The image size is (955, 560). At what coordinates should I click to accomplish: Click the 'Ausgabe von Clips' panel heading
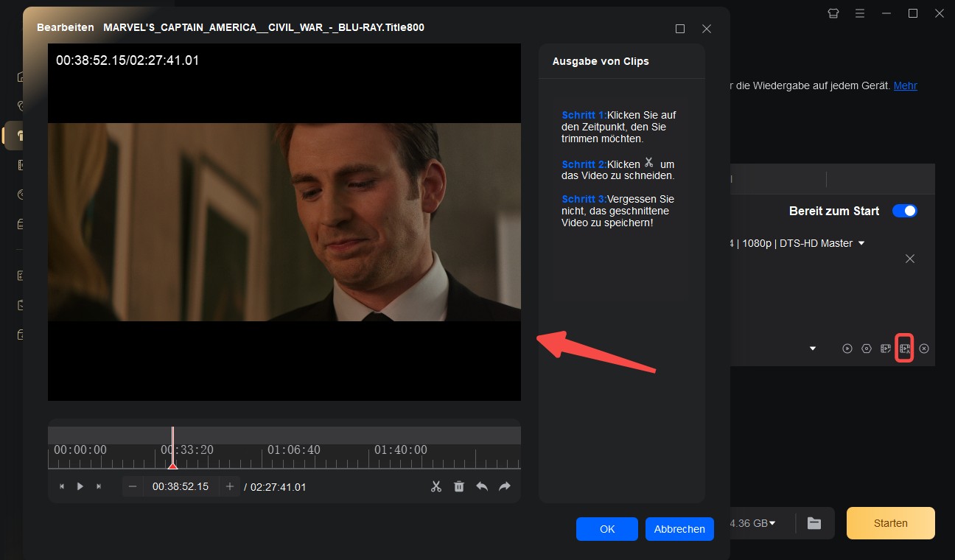coord(601,61)
